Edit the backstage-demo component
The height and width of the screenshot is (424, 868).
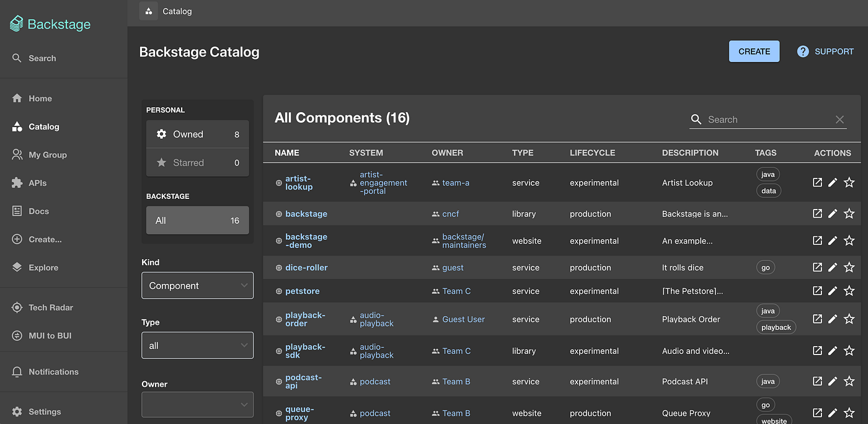pyautogui.click(x=833, y=241)
